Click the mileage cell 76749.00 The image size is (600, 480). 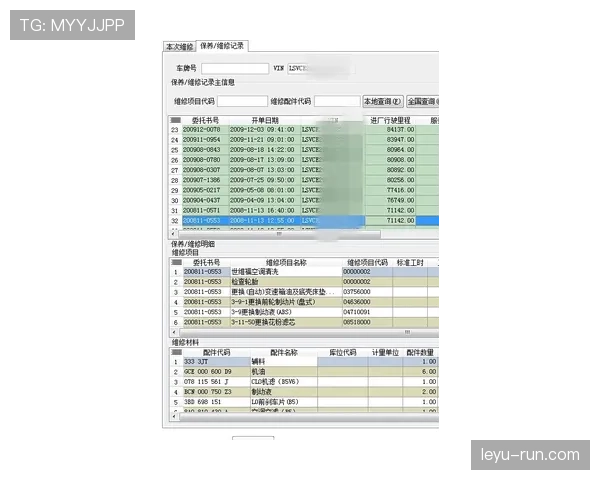point(390,200)
